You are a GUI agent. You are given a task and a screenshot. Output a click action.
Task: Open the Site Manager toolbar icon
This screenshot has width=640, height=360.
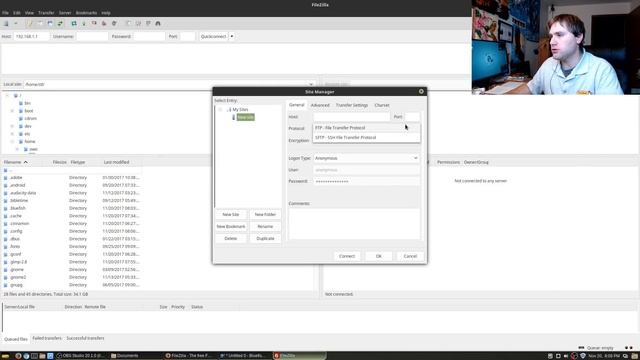[6, 23]
